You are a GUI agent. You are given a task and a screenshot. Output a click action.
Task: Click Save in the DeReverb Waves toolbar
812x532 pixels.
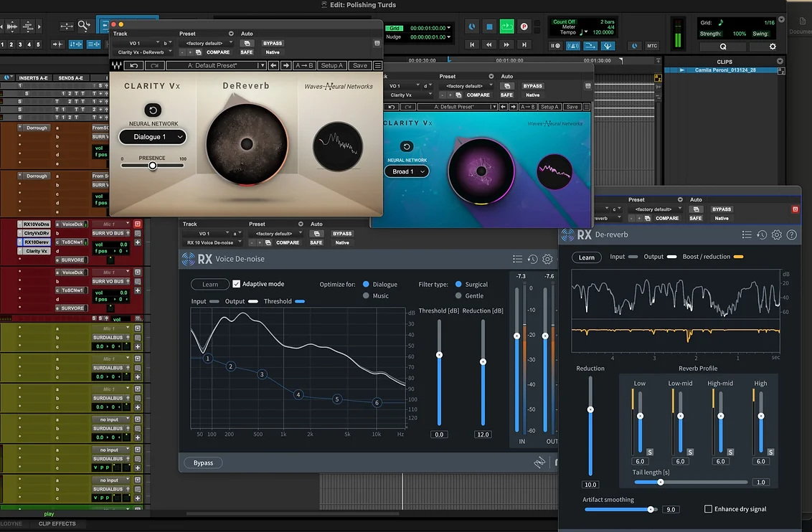[359, 66]
